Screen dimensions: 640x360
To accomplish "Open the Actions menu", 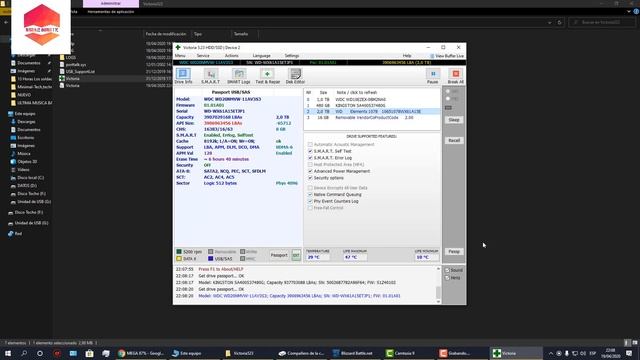I will click(231, 56).
